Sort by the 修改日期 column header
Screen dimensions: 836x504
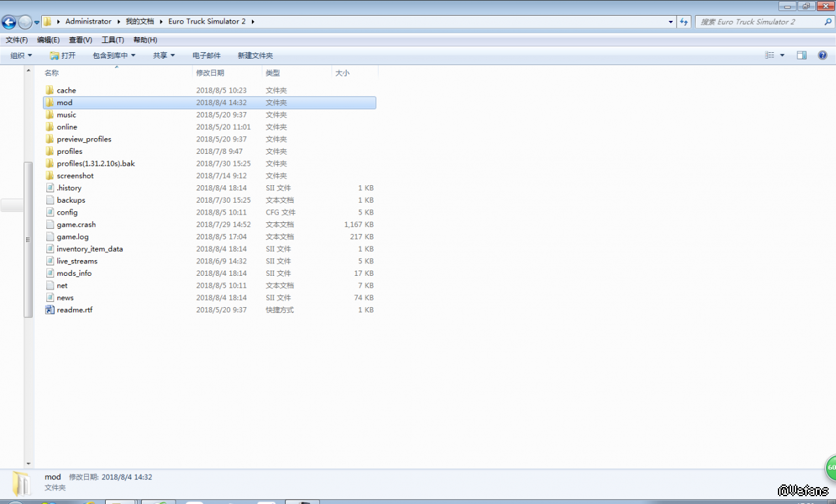210,73
